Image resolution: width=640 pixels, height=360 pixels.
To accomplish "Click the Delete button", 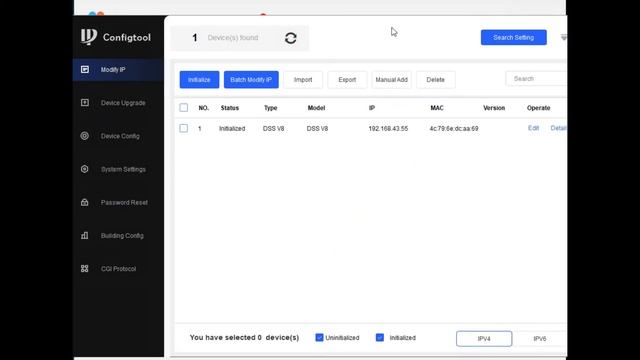I will (x=436, y=80).
